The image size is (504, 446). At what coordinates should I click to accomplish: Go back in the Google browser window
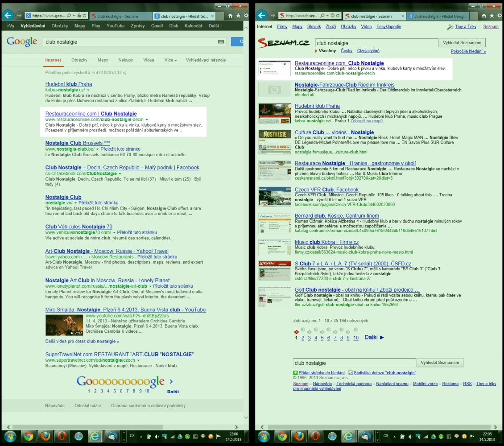click(8, 15)
